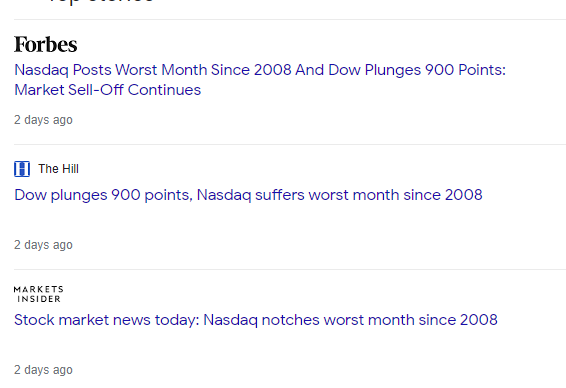Click the word MARKETS in the logo

pyautogui.click(x=39, y=289)
